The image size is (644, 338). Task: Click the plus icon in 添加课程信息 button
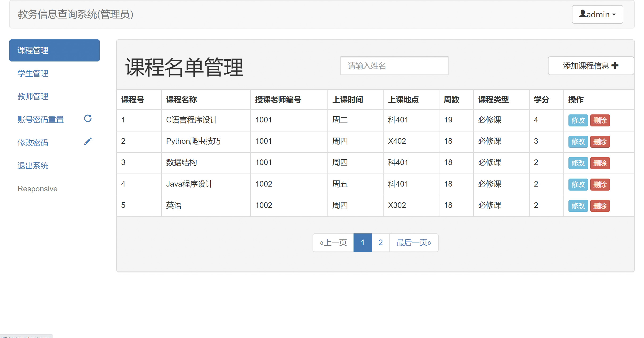point(615,65)
